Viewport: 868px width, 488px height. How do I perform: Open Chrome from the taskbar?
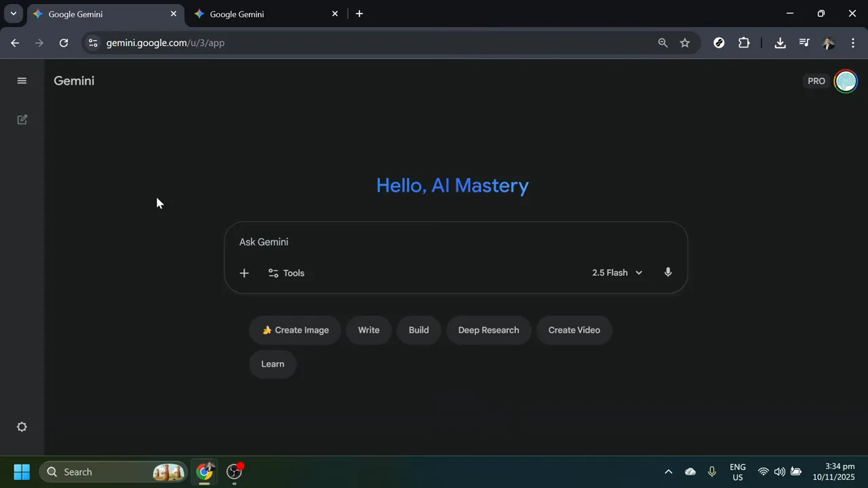[x=205, y=472]
